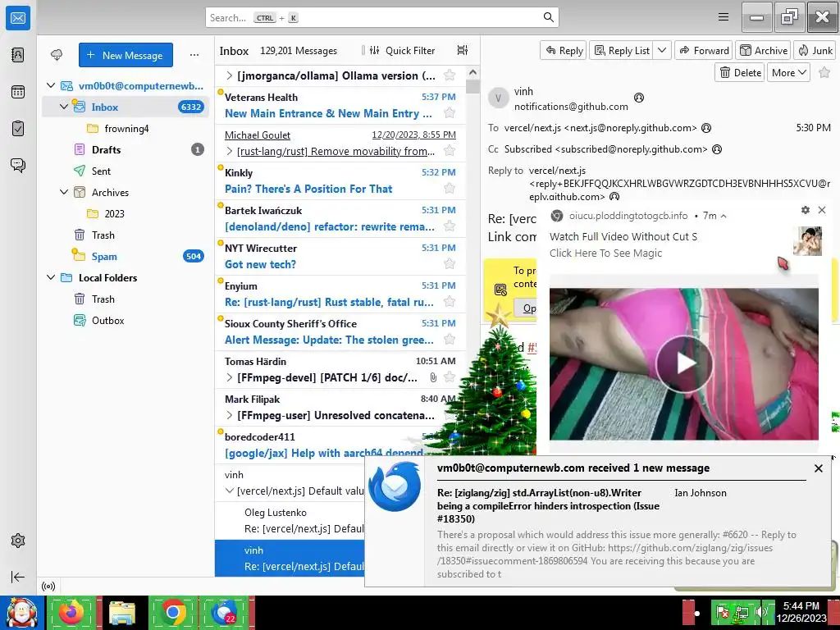Image resolution: width=840 pixels, height=630 pixels.
Task: Close the new message notification popup
Action: (x=818, y=468)
